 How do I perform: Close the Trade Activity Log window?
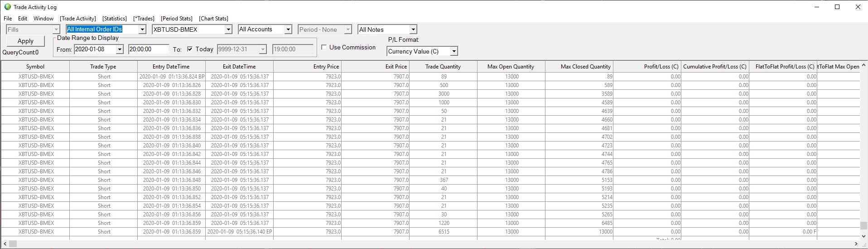tap(858, 7)
